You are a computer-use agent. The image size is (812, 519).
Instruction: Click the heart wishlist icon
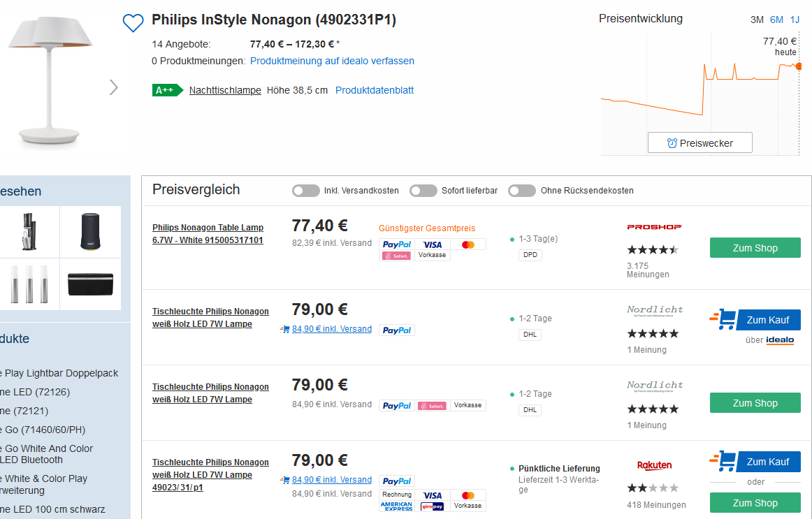click(133, 23)
